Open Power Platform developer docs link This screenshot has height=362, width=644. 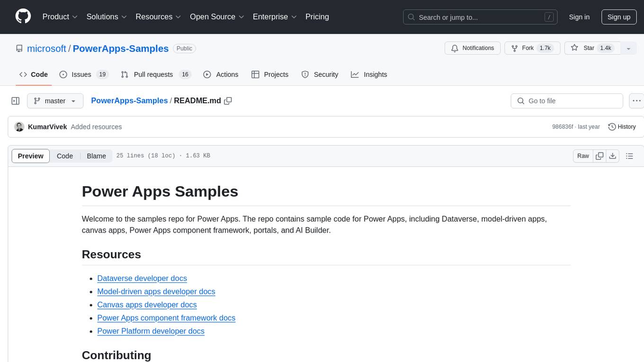tap(151, 331)
